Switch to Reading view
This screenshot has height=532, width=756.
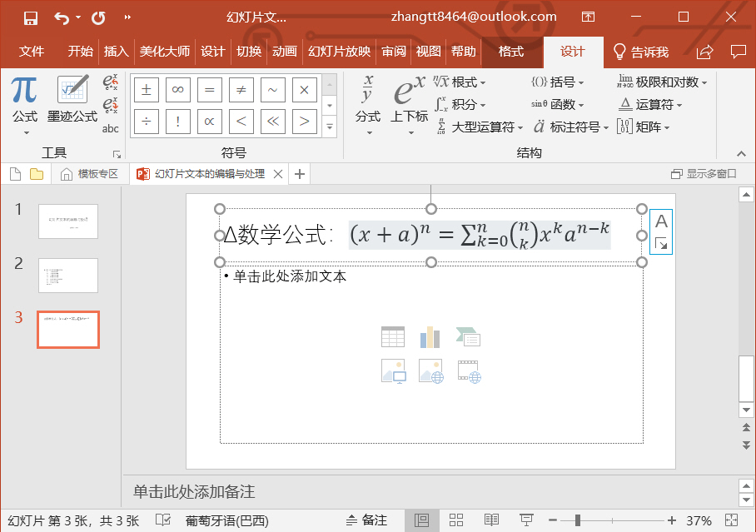click(x=491, y=520)
